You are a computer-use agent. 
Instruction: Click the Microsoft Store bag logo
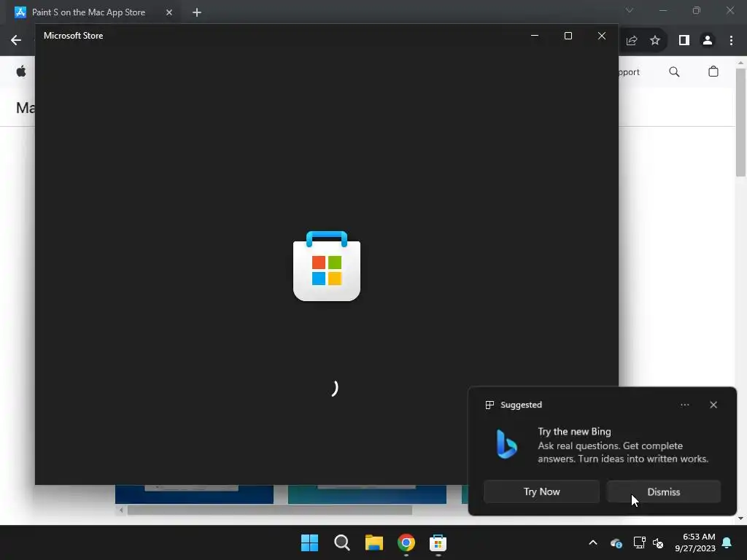point(327,265)
